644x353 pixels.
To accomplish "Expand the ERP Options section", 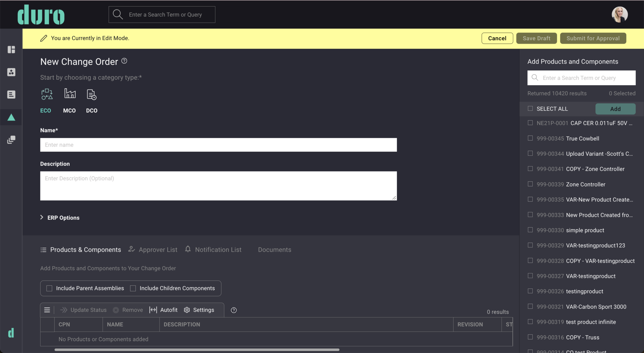I will [x=42, y=217].
